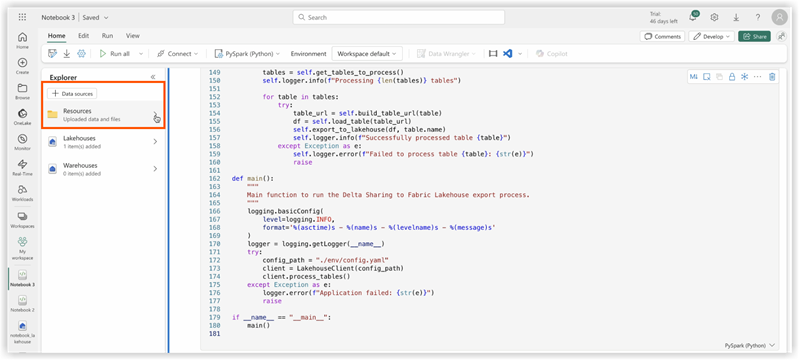Open the Workspace default environment dropdown
Image resolution: width=799 pixels, height=360 pixels.
click(367, 54)
